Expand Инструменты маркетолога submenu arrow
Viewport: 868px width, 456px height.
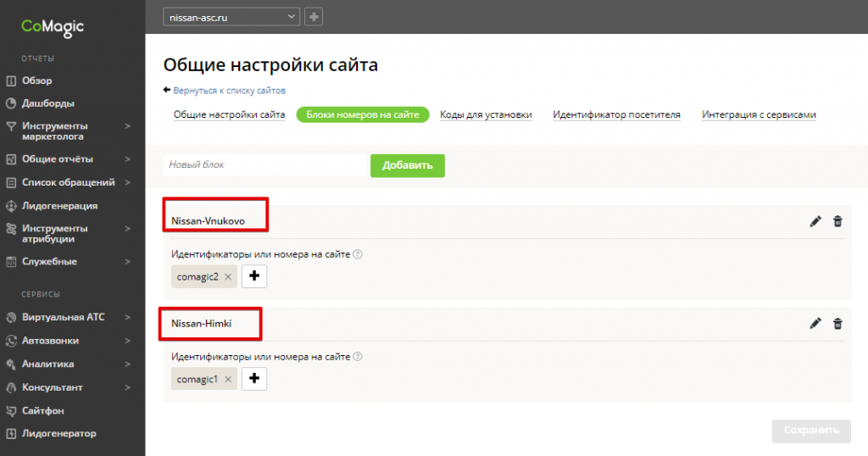pyautogui.click(x=127, y=126)
